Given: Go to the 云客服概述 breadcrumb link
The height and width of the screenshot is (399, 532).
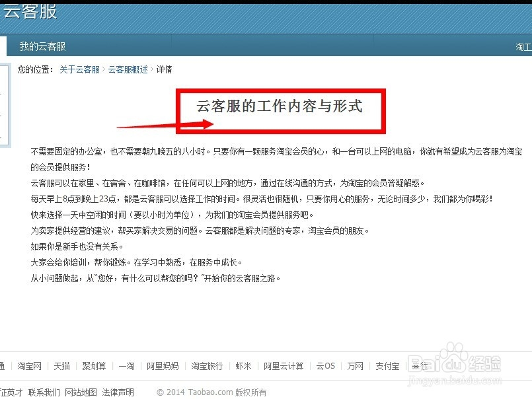Looking at the screenshot, I should 128,69.
